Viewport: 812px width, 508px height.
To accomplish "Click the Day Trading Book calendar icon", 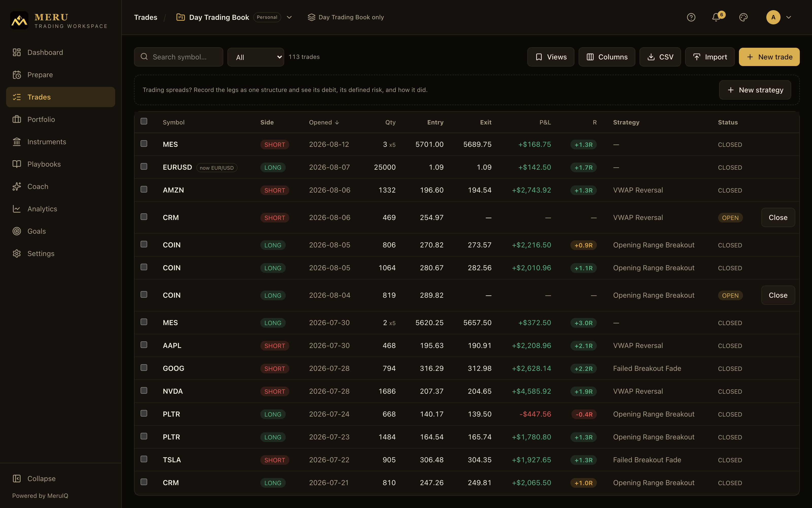I will [180, 17].
